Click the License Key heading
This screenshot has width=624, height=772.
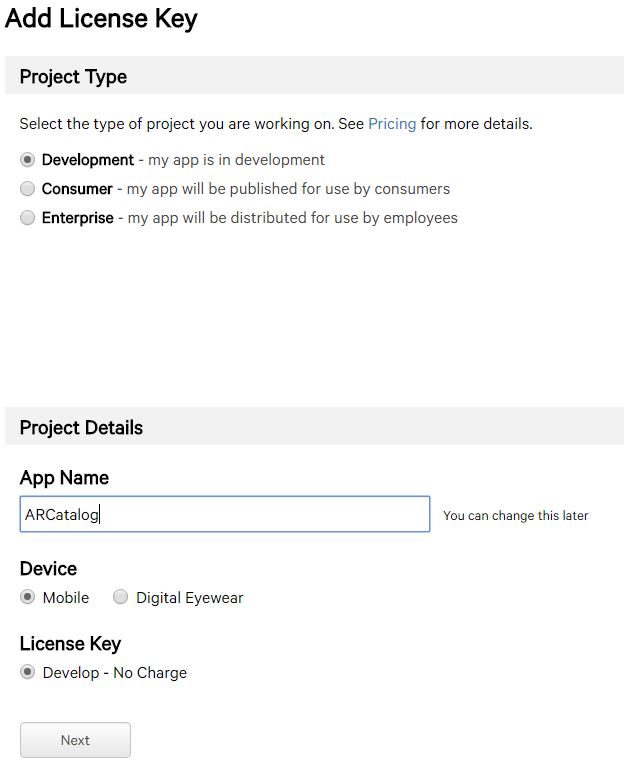click(70, 644)
